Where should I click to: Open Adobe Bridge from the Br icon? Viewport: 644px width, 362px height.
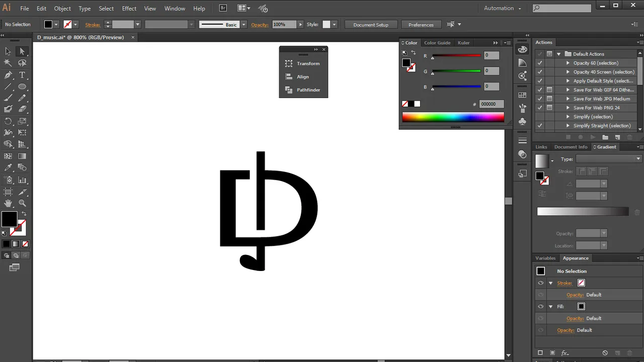click(223, 8)
